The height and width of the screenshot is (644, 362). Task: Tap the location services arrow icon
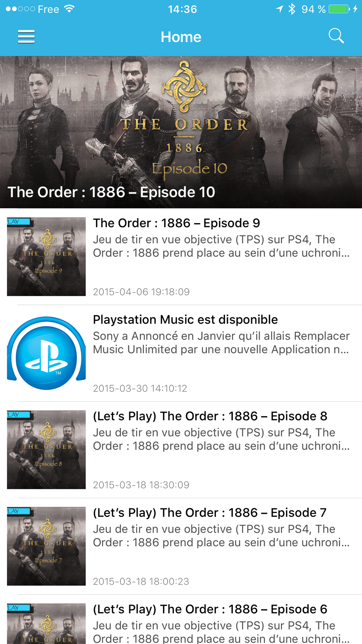(279, 9)
